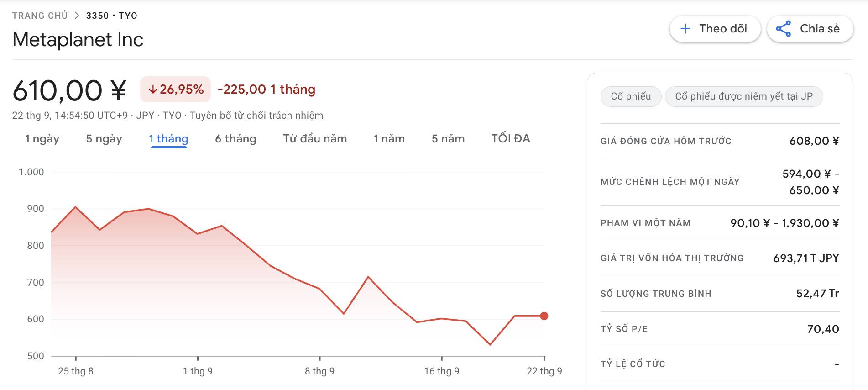View the 1 năm chart range

389,139
